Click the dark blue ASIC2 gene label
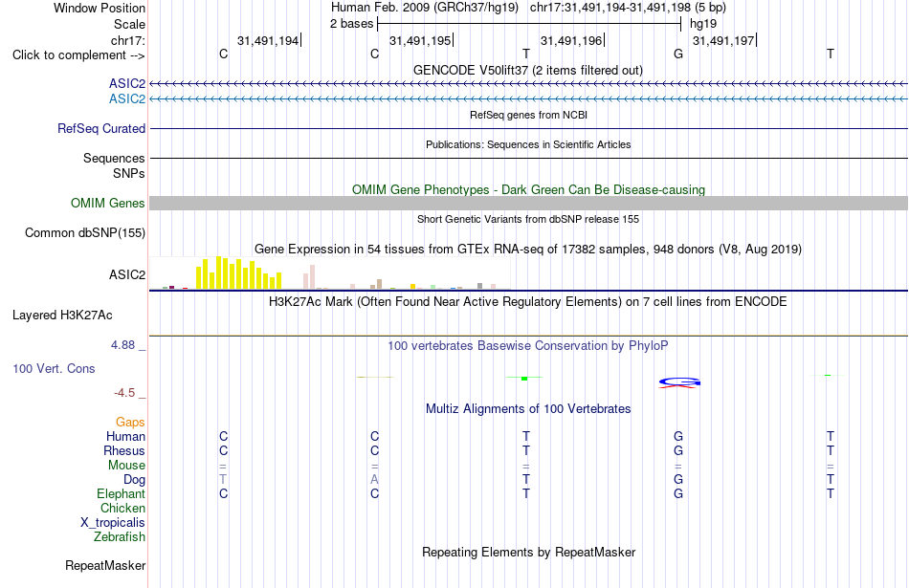Screen dimensions: 909x588 point(127,84)
